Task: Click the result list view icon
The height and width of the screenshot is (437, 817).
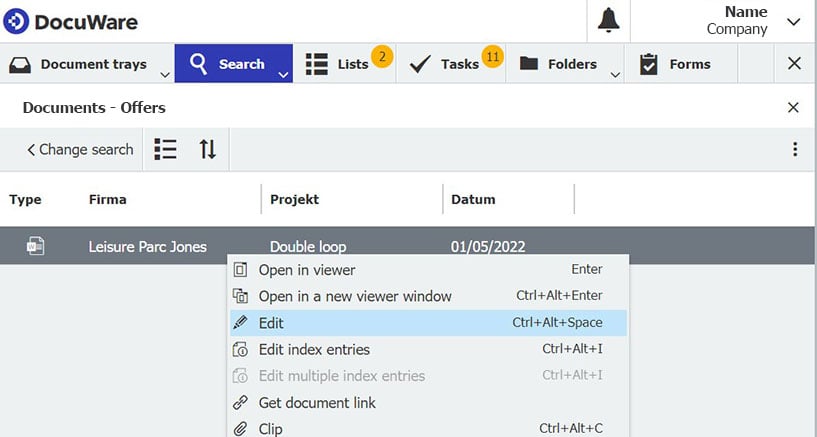Action: (165, 149)
